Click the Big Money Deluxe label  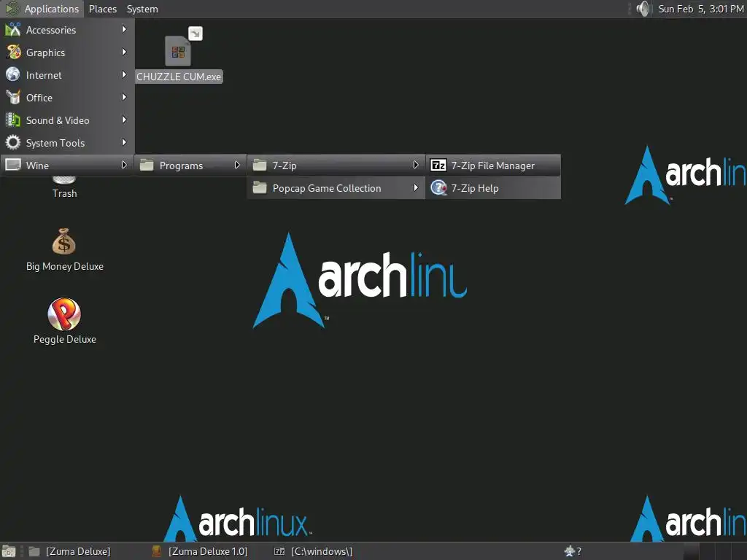coord(65,266)
